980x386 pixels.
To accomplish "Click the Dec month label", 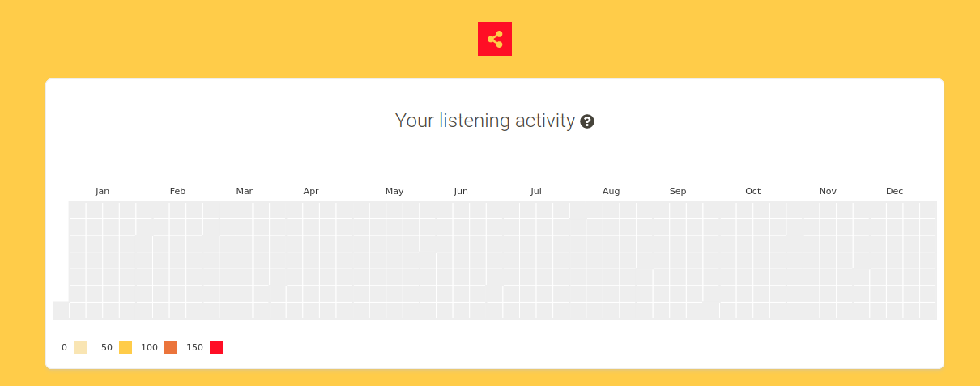I will [x=894, y=192].
